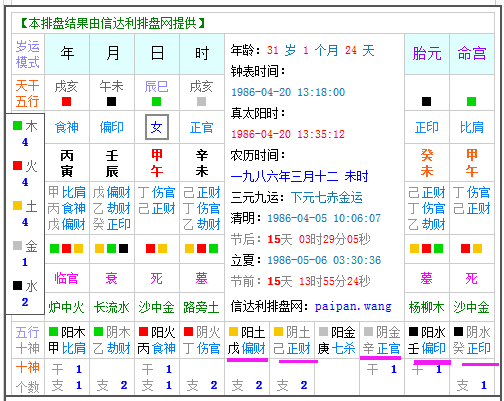The image size is (504, 401).
Task: Select the orange 甲午 命宫 pillar
Action: click(x=472, y=163)
